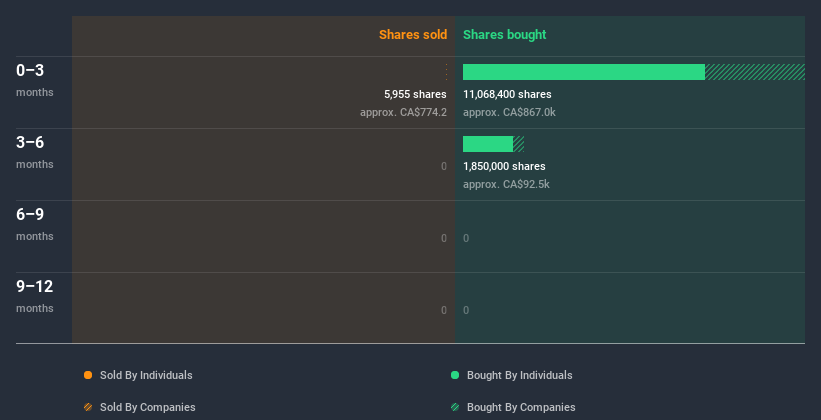Click the sold 0 value in 3–6 months row
The width and height of the screenshot is (821, 420).
click(444, 167)
